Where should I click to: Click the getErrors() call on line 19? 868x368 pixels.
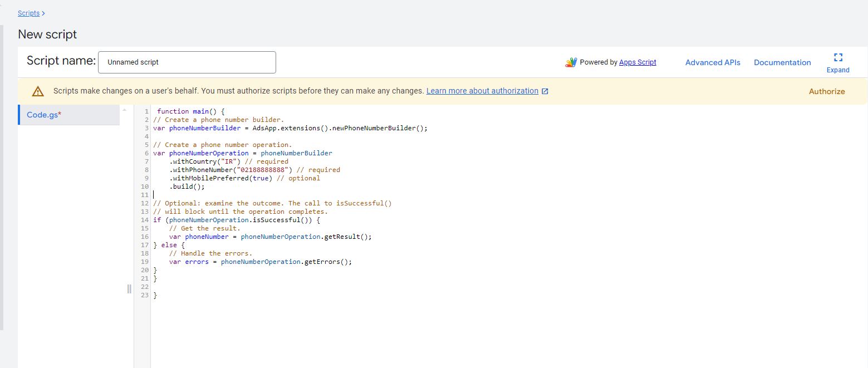[326, 262]
